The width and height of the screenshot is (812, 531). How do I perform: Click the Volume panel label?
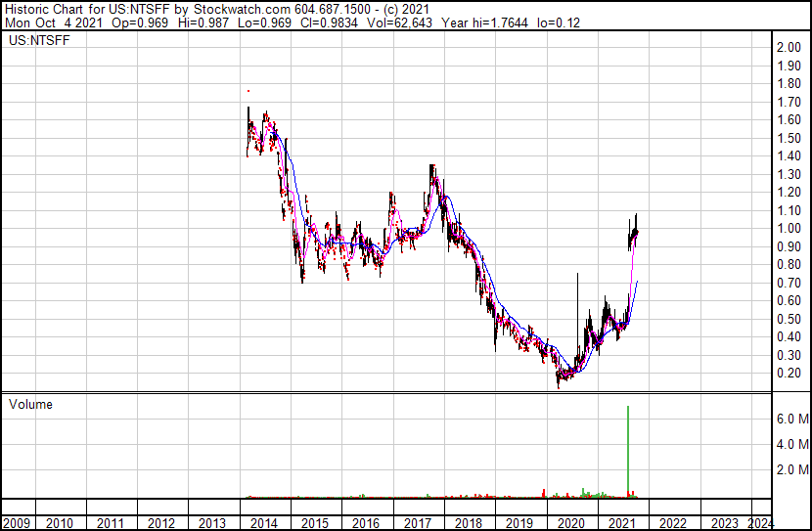[x=30, y=404]
